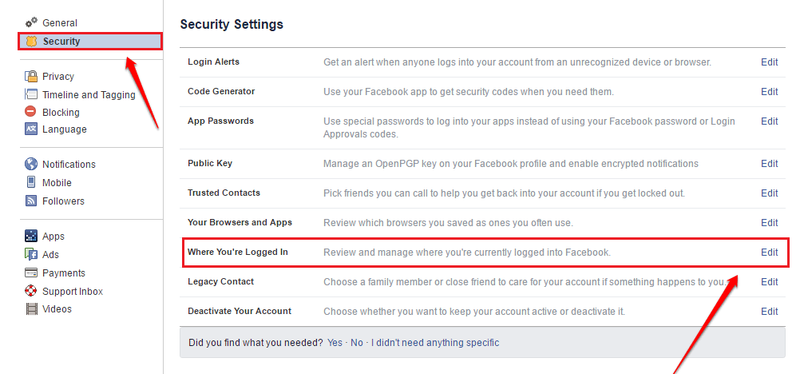Click the Timeline and Tagging icon

pyautogui.click(x=32, y=94)
